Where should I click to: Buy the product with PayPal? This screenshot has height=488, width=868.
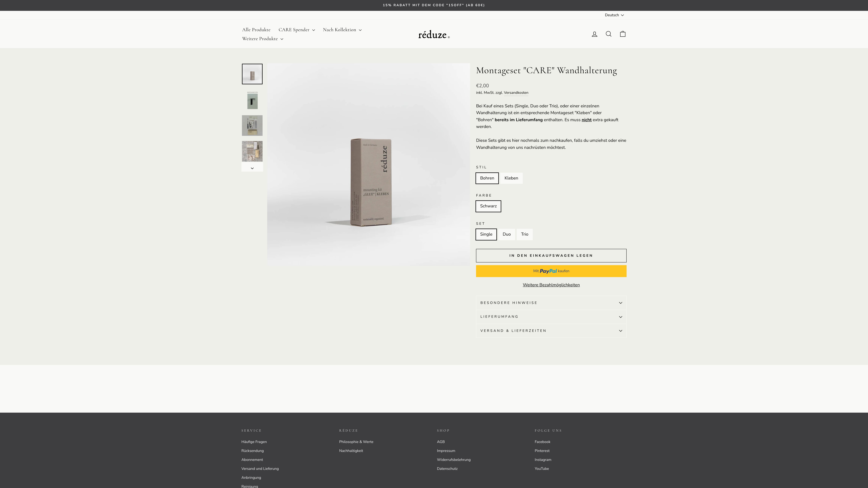click(x=551, y=271)
